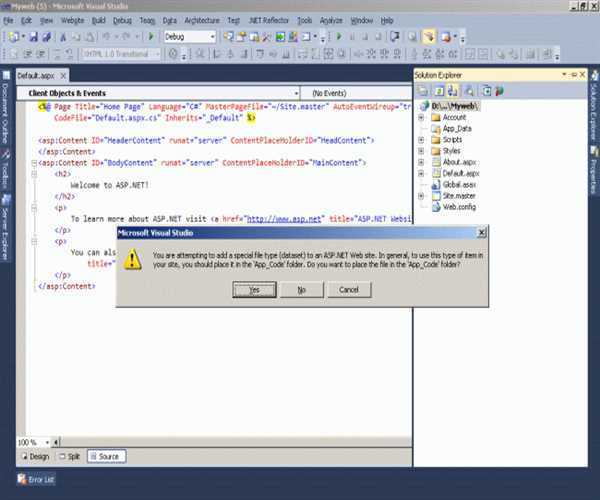
Task: Click the Save icon in toolbar
Action: click(x=33, y=37)
